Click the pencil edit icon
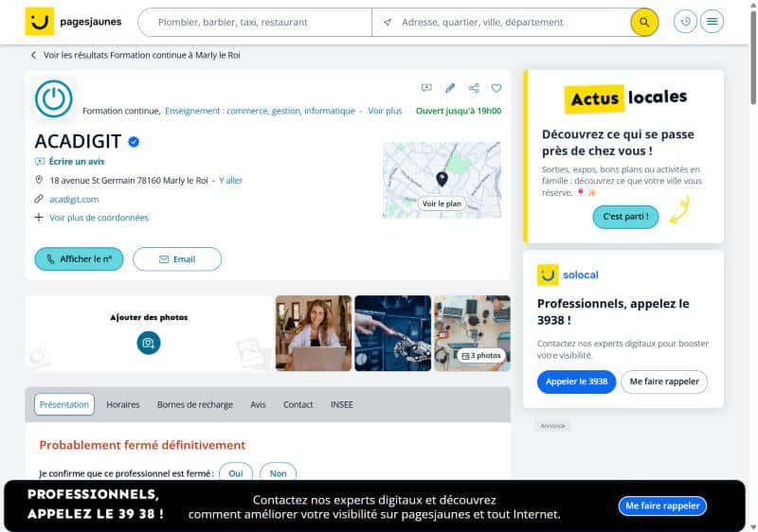 450,88
